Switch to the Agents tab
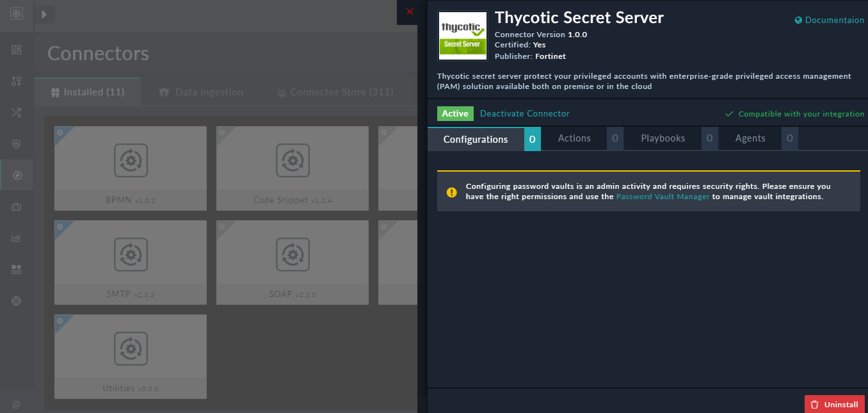This screenshot has width=868, height=413. [x=750, y=138]
